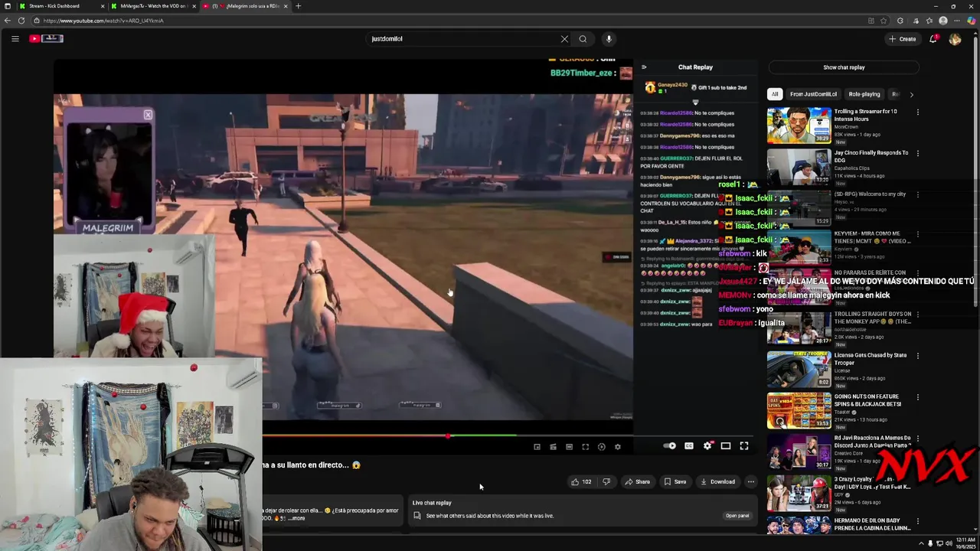The image size is (980, 551).
Task: Go to YouTube home via logo
Action: coord(46,38)
